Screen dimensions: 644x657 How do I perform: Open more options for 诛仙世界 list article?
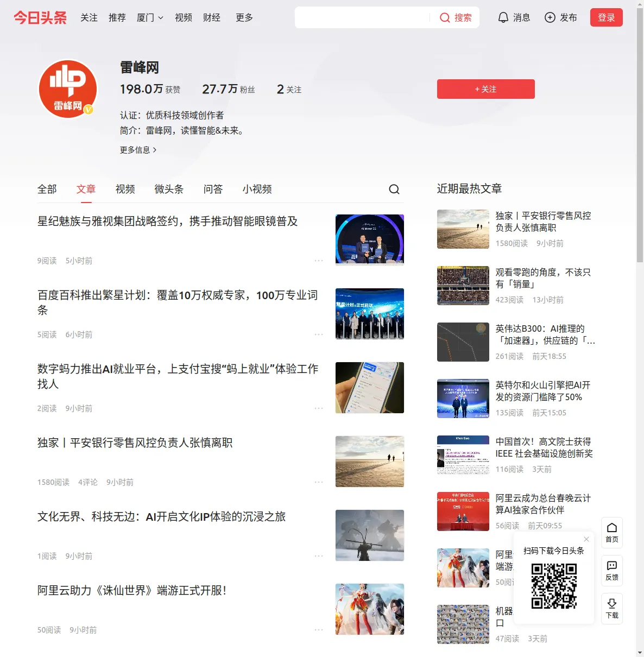tap(319, 630)
